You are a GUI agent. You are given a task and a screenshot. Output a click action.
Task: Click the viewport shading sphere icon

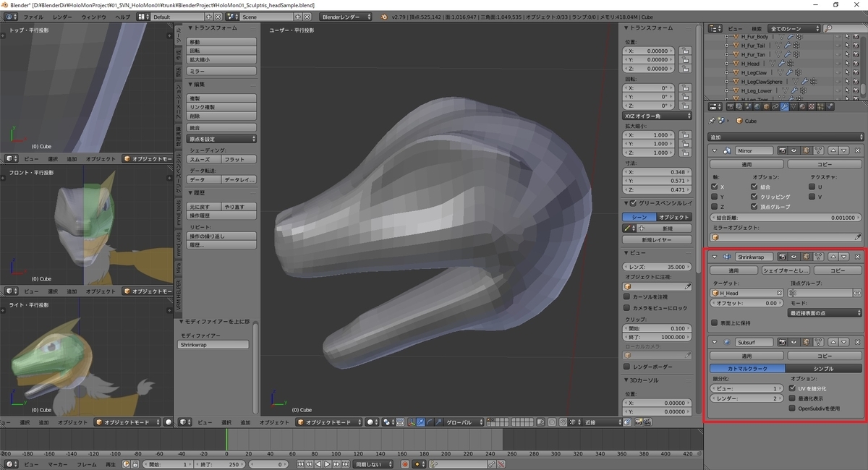370,422
